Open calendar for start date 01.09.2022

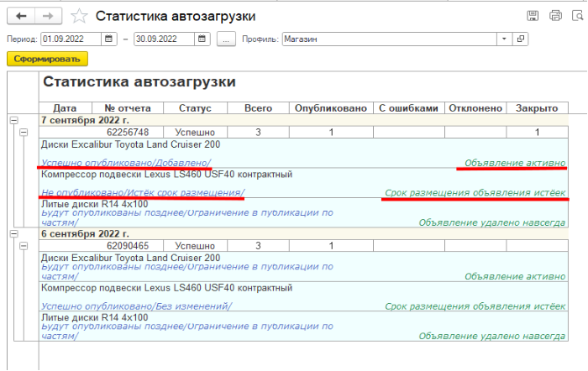[x=109, y=39]
